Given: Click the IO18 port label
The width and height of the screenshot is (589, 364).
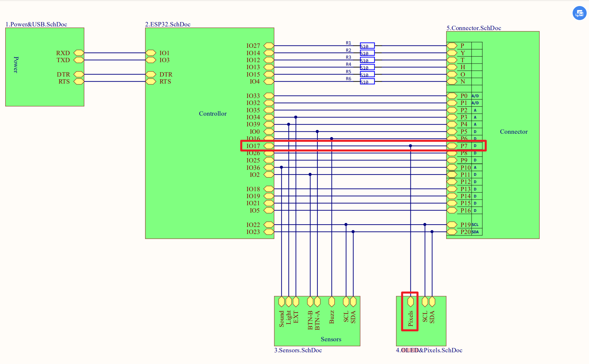Looking at the screenshot, I should coord(253,189).
